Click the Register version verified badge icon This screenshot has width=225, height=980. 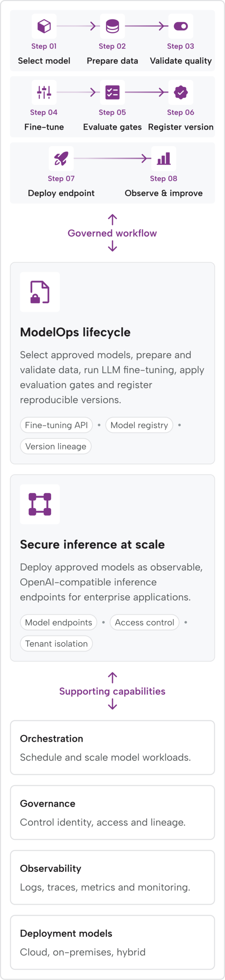pos(181,92)
